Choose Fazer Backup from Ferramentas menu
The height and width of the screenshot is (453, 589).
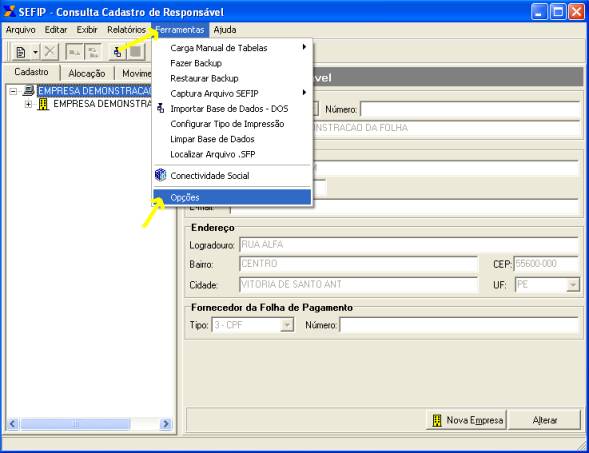point(232,63)
